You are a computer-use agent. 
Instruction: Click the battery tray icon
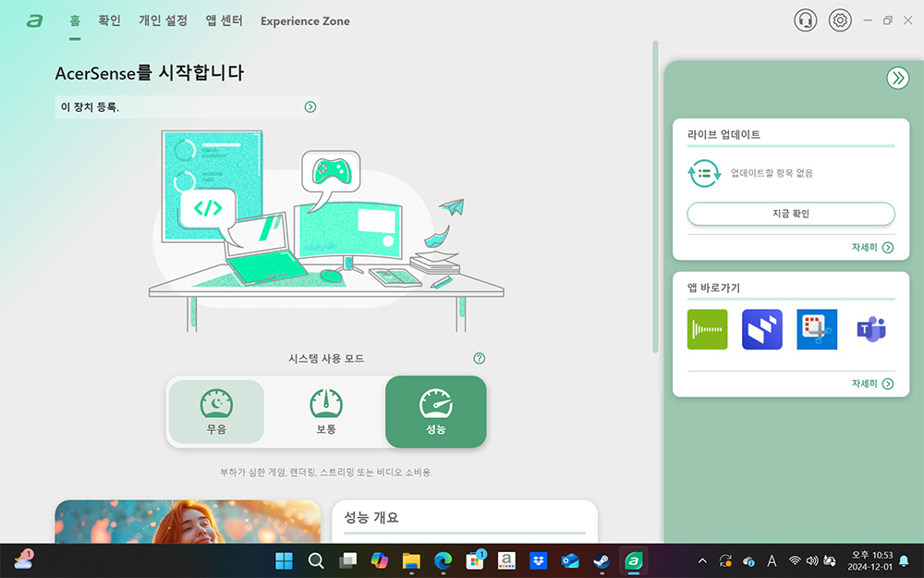coord(830,561)
